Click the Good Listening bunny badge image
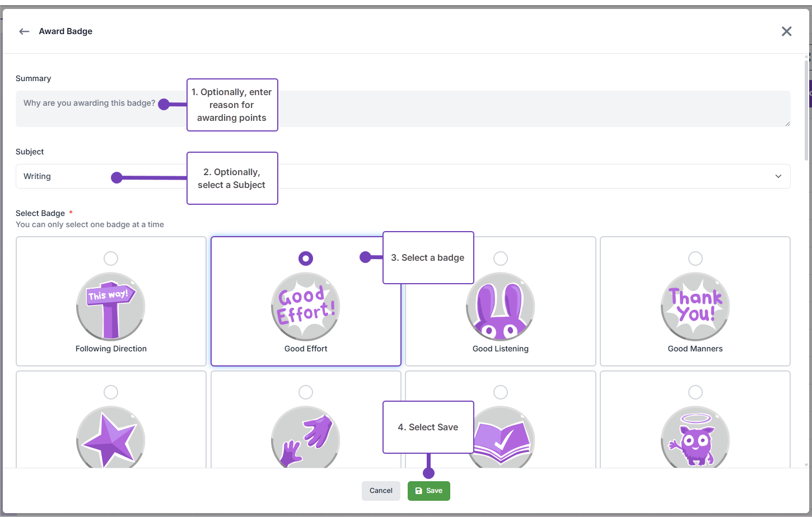This screenshot has height=517, width=812. 501,307
